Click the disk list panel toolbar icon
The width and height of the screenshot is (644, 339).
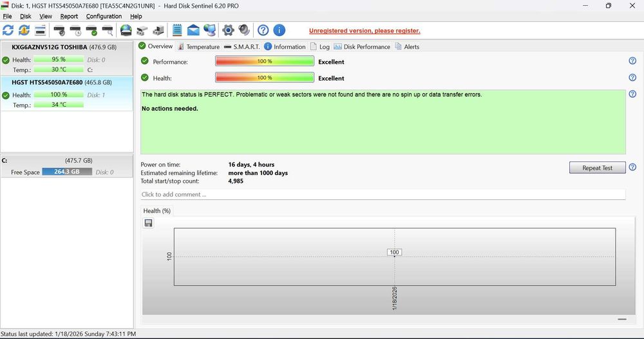(40, 30)
